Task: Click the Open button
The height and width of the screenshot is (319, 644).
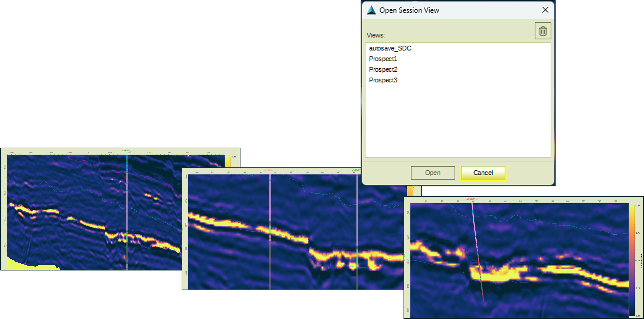Action: pyautogui.click(x=433, y=173)
